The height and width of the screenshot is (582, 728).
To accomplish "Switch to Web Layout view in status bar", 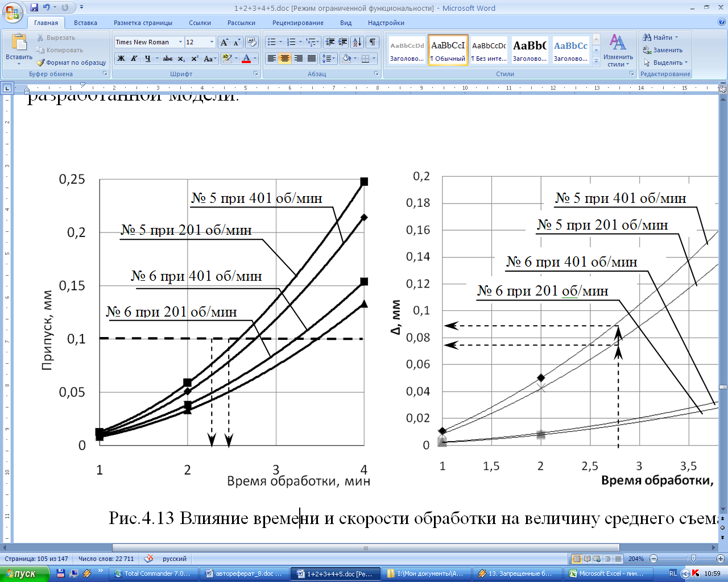I will [x=598, y=559].
